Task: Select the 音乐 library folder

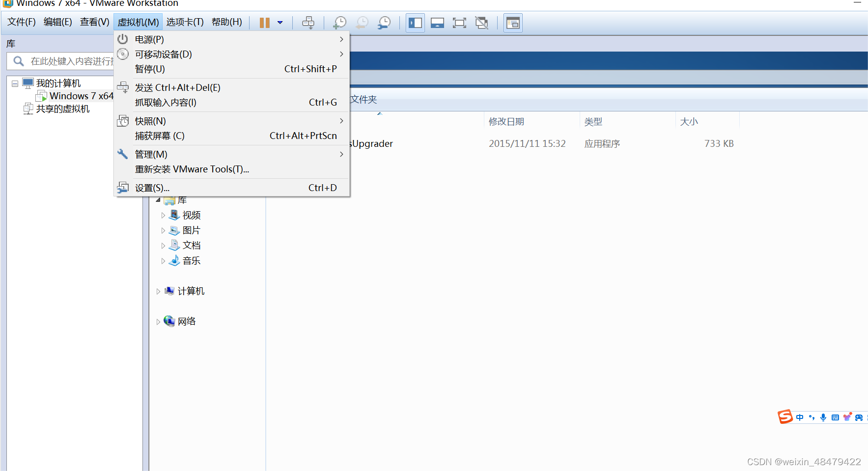Action: tap(192, 261)
